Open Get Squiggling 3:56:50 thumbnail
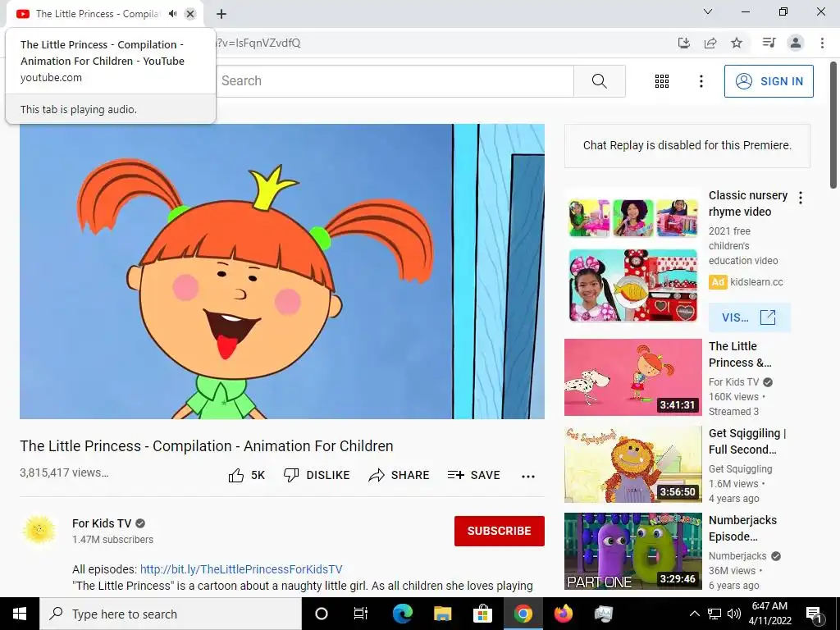This screenshot has height=630, width=840. pyautogui.click(x=632, y=464)
